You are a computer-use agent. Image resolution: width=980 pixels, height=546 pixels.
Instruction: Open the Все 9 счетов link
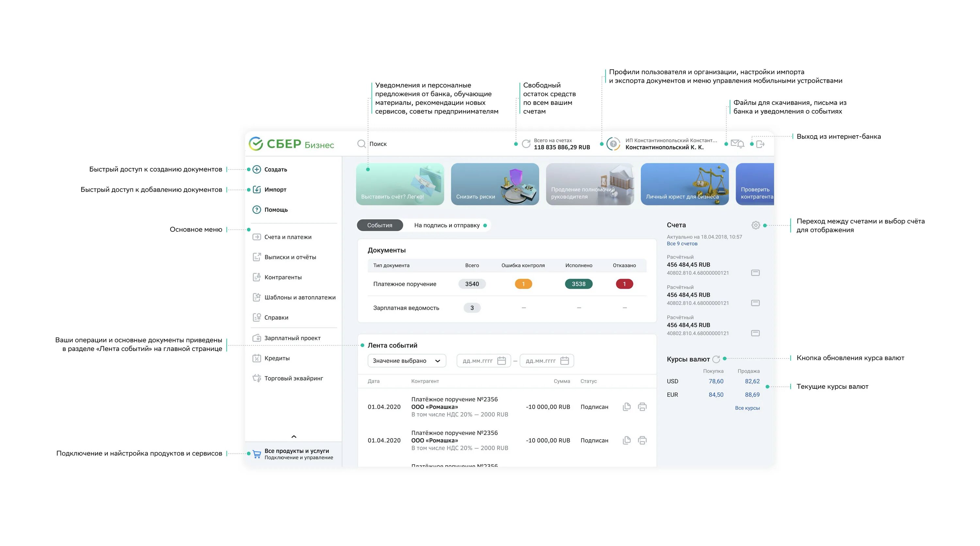682,243
